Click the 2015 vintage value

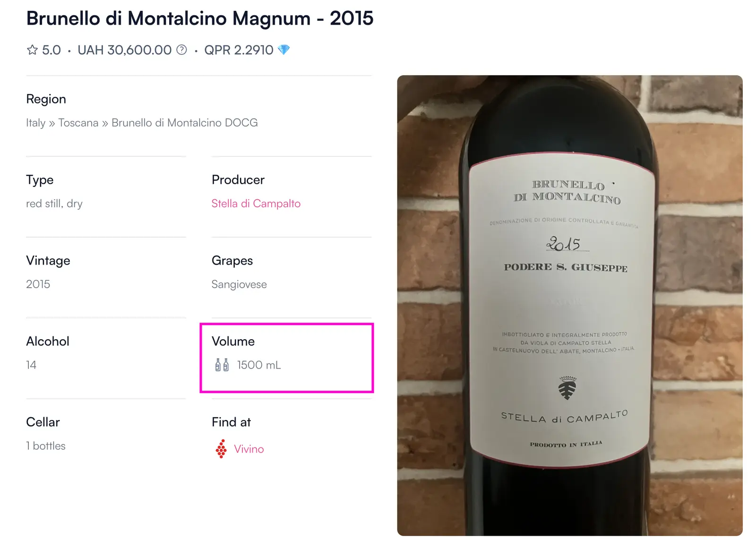[38, 284]
